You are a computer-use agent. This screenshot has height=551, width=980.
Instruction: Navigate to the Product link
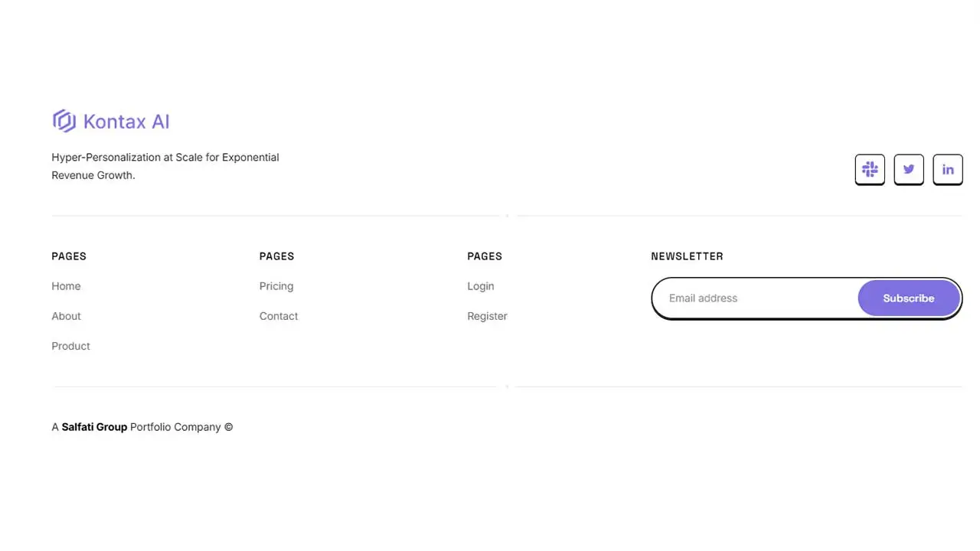click(x=70, y=346)
